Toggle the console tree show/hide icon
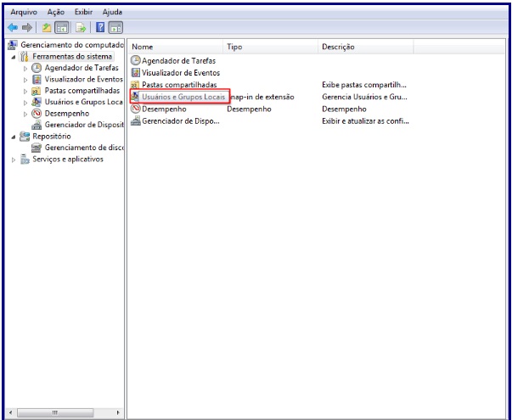Image resolution: width=512 pixels, height=420 pixels. [62, 28]
